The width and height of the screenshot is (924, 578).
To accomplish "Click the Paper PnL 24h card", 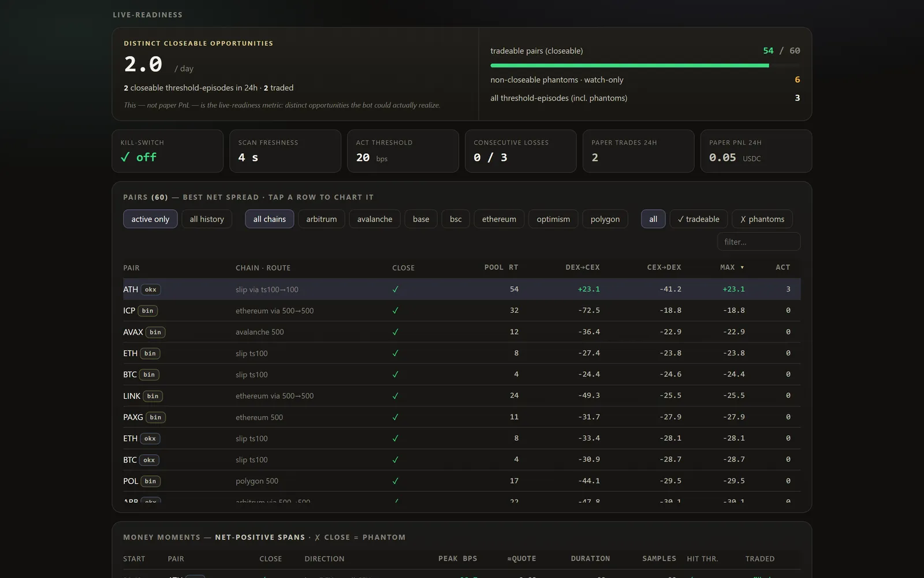I will [757, 151].
